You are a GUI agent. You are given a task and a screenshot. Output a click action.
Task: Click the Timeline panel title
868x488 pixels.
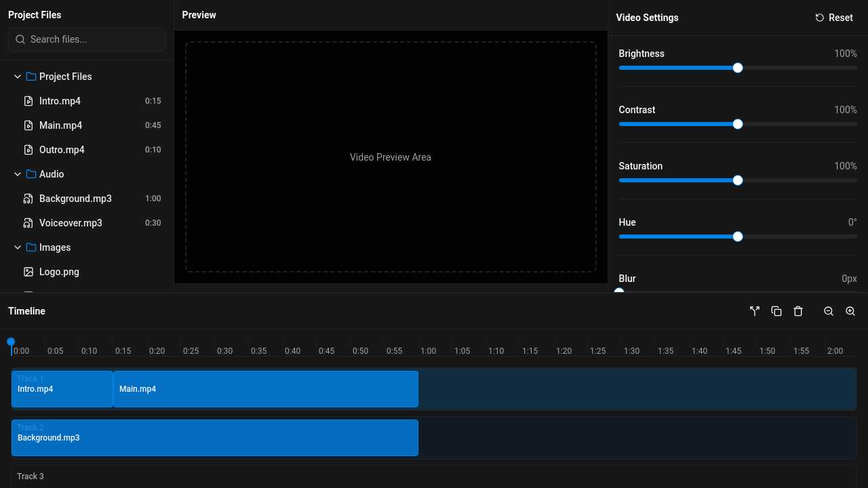(27, 311)
